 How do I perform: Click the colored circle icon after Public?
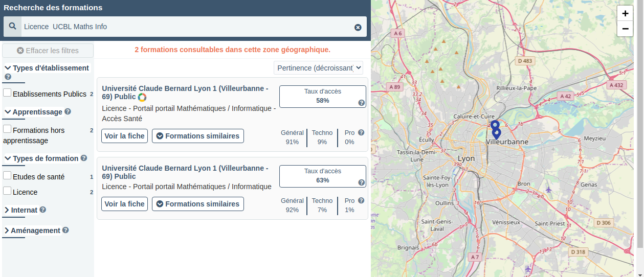pyautogui.click(x=142, y=97)
